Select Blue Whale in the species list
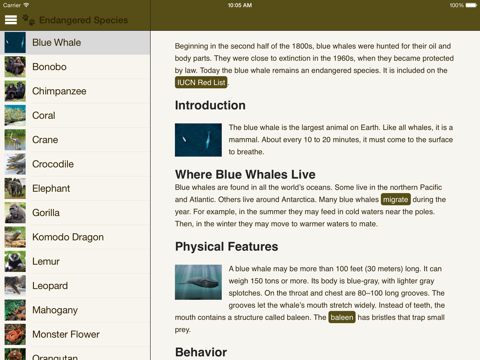This screenshot has height=360, width=480. tap(75, 43)
